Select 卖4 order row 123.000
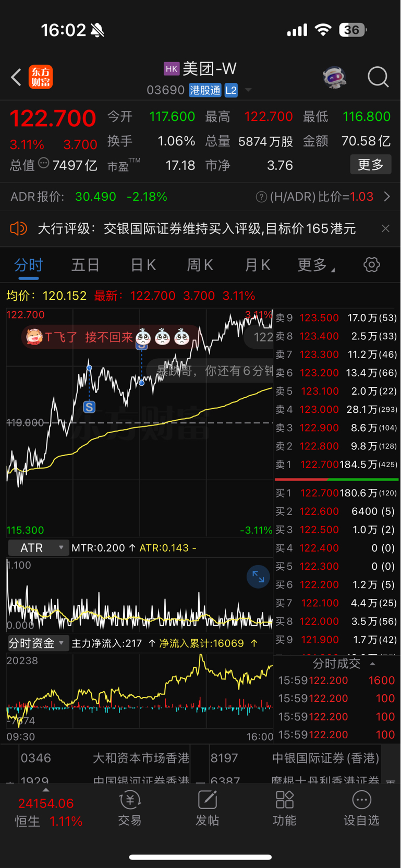This screenshot has width=401, height=868. pyautogui.click(x=336, y=409)
